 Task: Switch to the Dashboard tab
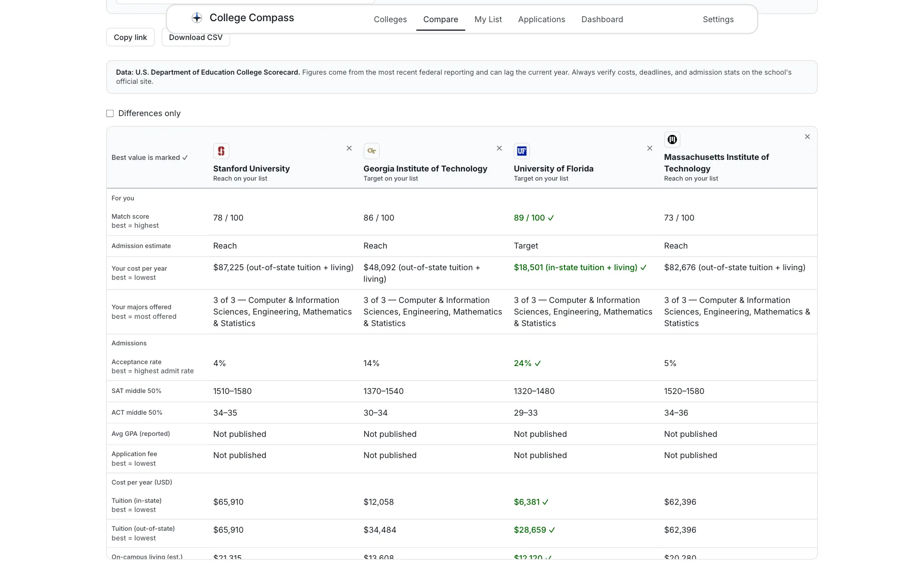click(602, 19)
